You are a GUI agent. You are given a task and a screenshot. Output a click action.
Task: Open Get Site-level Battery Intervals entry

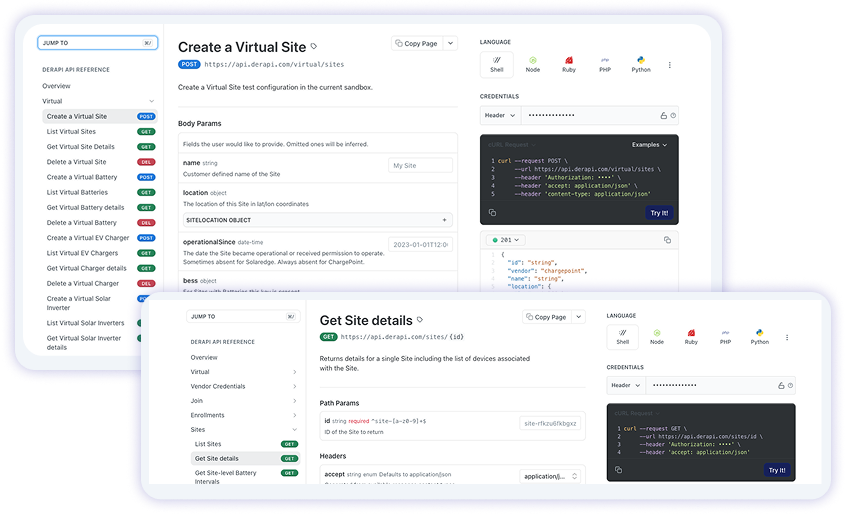(x=245, y=477)
